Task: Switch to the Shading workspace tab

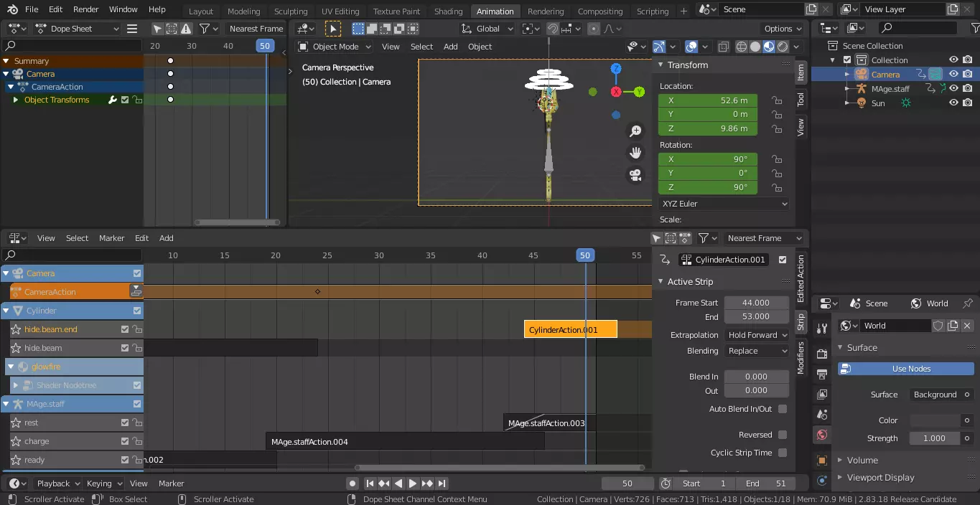Action: (449, 11)
